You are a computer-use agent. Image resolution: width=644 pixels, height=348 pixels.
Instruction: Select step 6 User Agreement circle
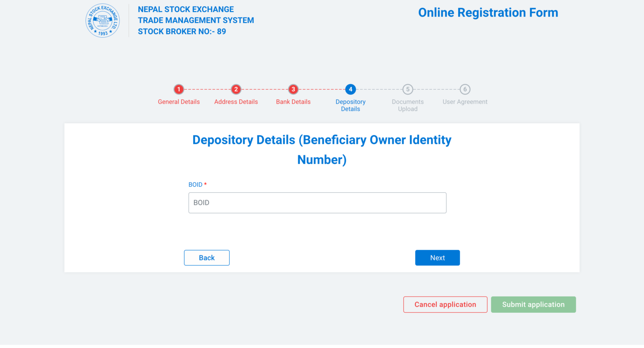[465, 89]
